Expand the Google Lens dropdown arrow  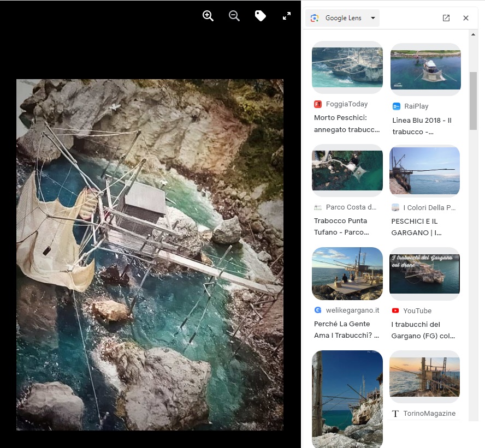tap(373, 18)
